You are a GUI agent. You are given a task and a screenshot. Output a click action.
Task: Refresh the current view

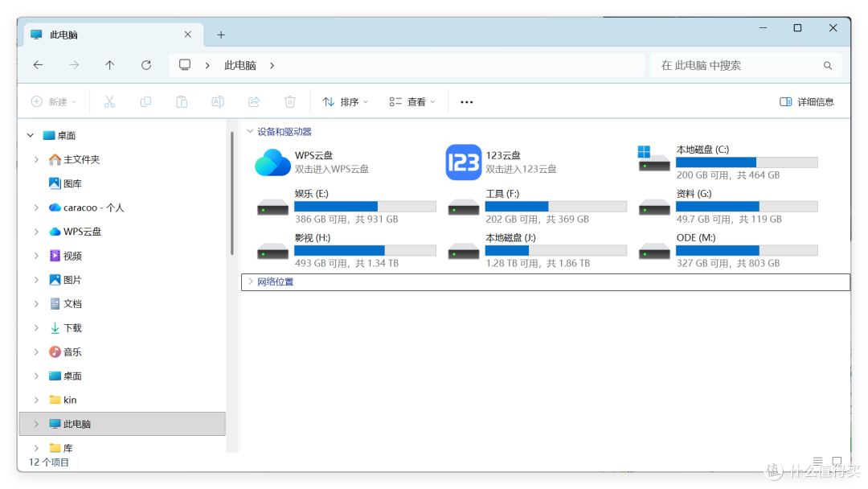(146, 65)
